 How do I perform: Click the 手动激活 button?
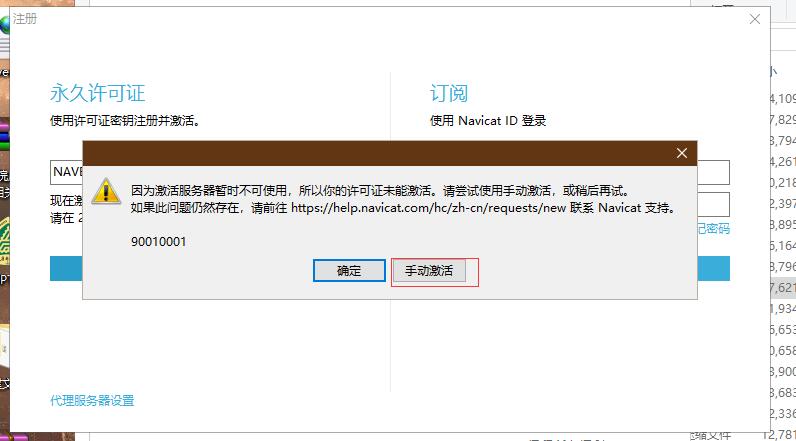pos(429,270)
